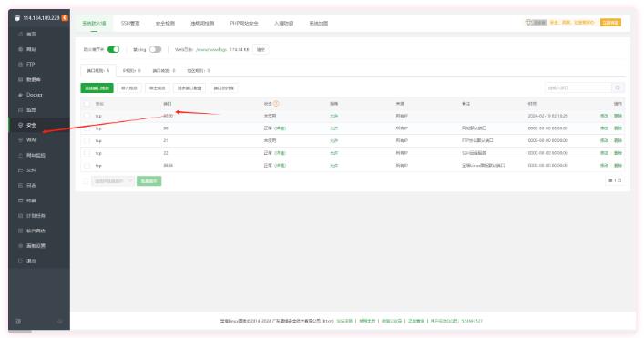Check the checkbox beside the batch action dropdown
644x338 pixels.
[x=86, y=181]
